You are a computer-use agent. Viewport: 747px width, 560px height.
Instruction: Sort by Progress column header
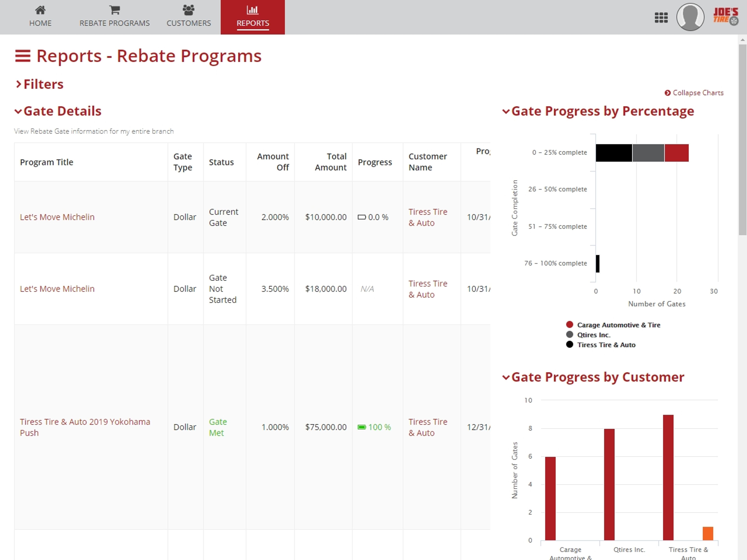coord(378,162)
